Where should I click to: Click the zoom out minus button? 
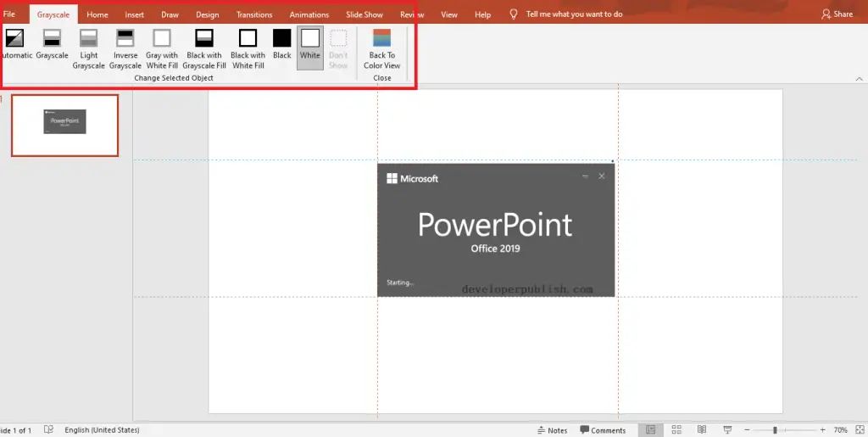[x=747, y=430]
